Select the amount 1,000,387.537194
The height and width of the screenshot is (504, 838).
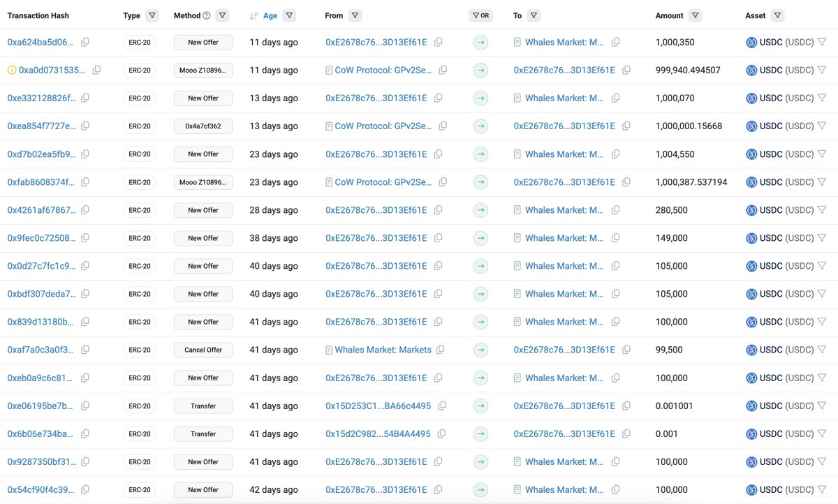click(x=691, y=182)
